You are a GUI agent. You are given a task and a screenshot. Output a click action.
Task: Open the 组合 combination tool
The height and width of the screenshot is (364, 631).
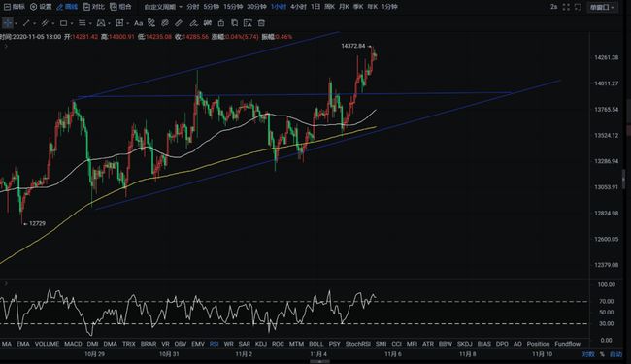[120, 7]
